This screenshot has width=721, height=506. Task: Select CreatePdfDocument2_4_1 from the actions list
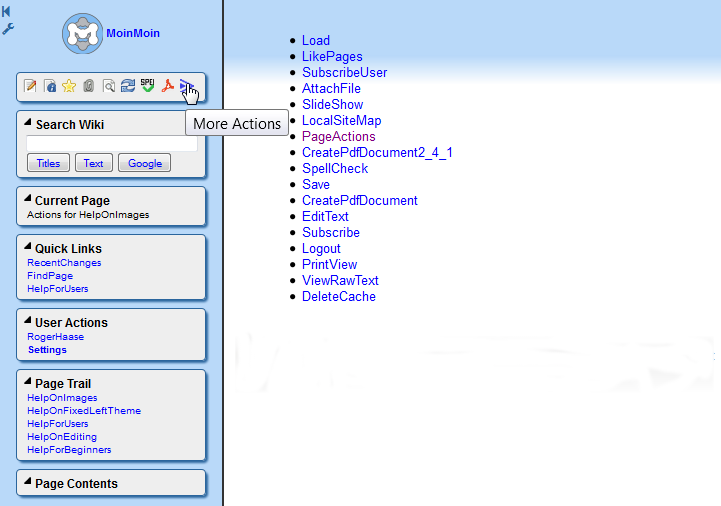377,152
